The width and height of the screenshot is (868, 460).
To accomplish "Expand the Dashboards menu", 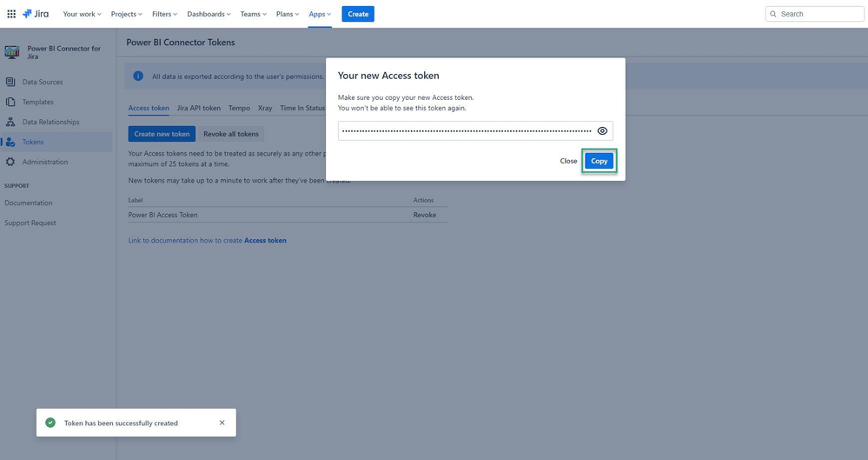I will [x=209, y=14].
